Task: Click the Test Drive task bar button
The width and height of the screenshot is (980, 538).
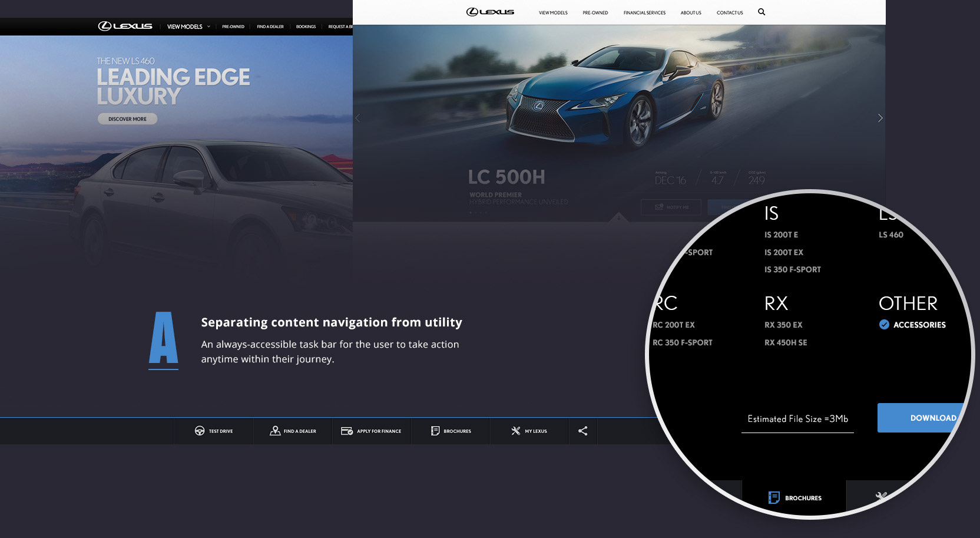Action: tap(213, 431)
